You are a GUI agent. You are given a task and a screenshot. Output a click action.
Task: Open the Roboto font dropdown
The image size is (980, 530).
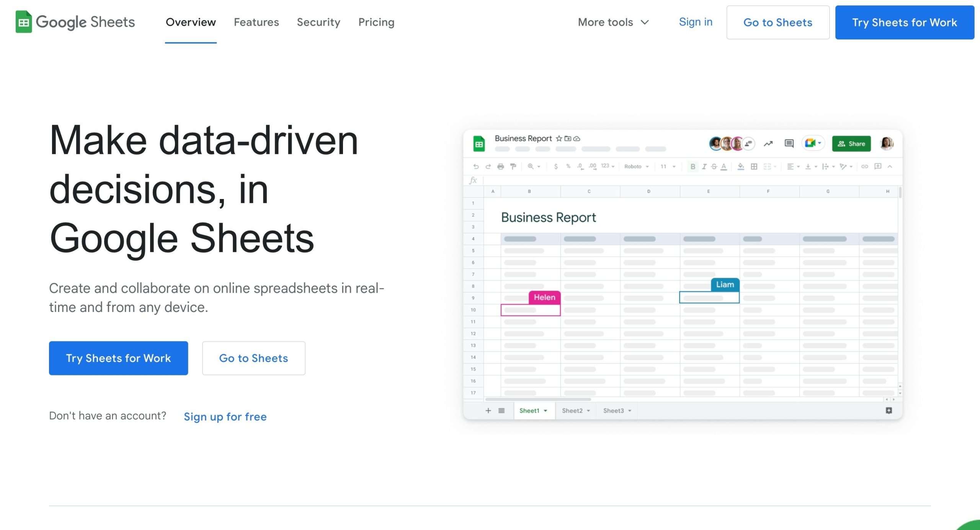(636, 166)
